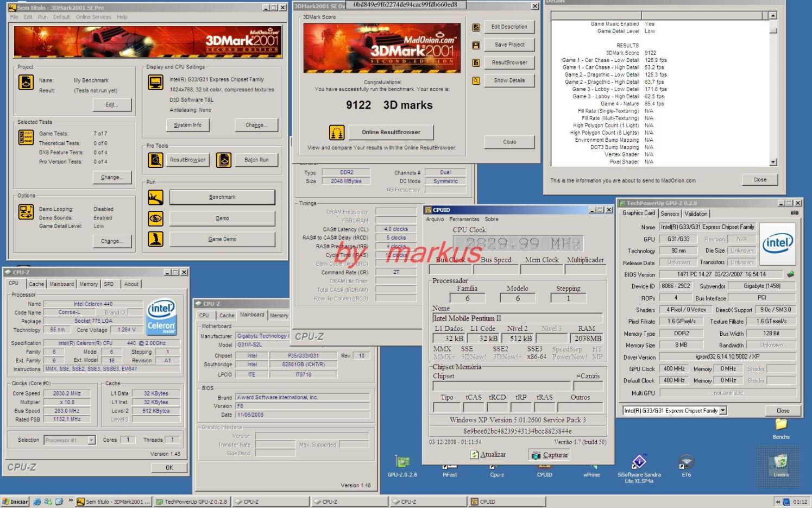Viewport: 812px width, 508px height.
Task: Click the Internet Explorer quick launch icon
Action: click(x=37, y=501)
